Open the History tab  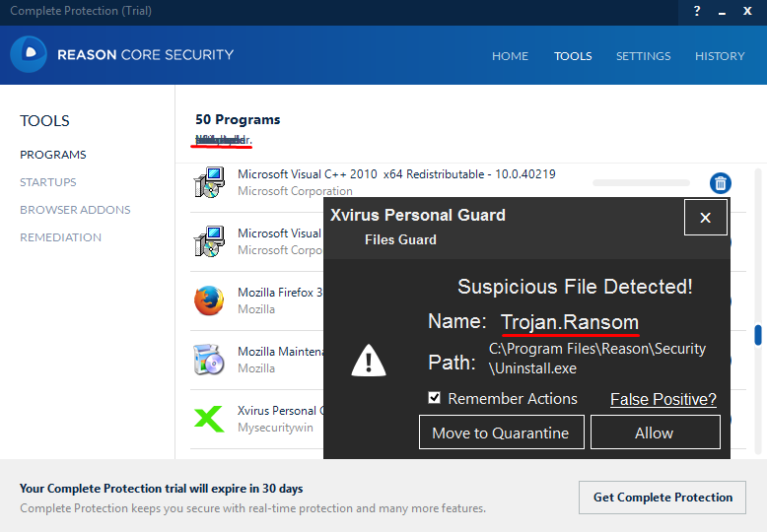(x=720, y=56)
